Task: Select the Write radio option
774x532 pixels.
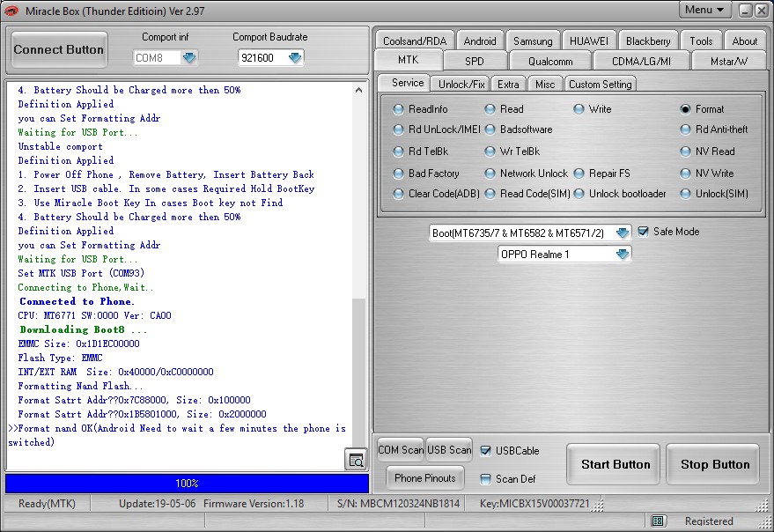Action: (579, 109)
